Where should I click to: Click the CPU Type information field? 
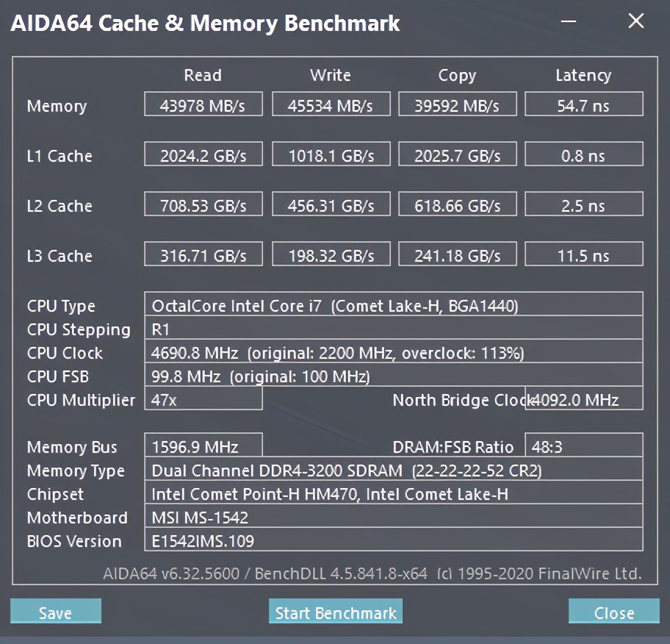(393, 305)
